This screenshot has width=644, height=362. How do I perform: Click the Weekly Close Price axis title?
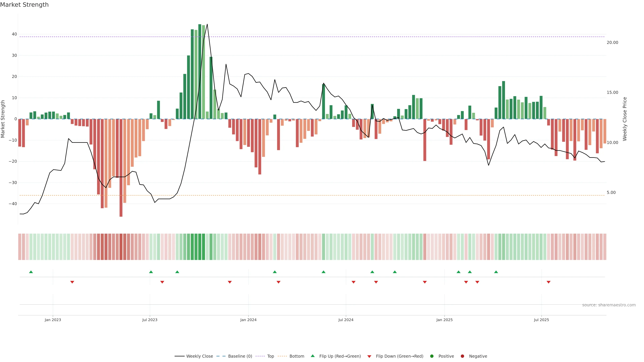coord(625,119)
